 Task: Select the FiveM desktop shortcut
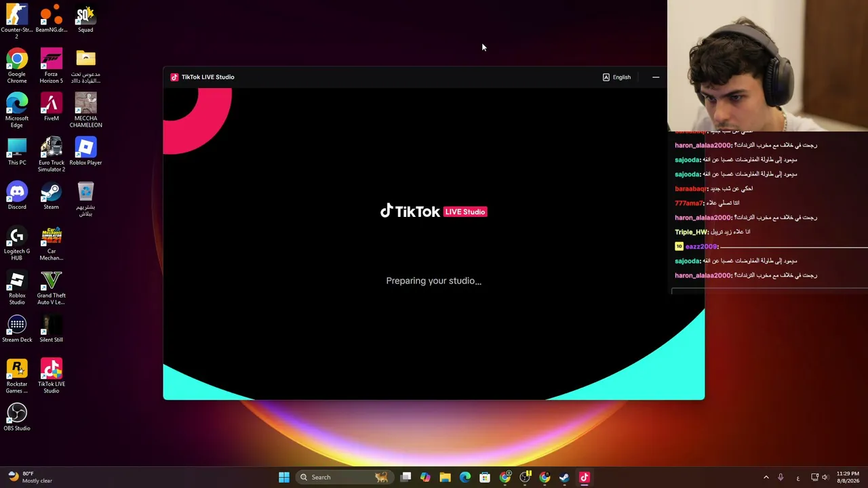pos(52,107)
